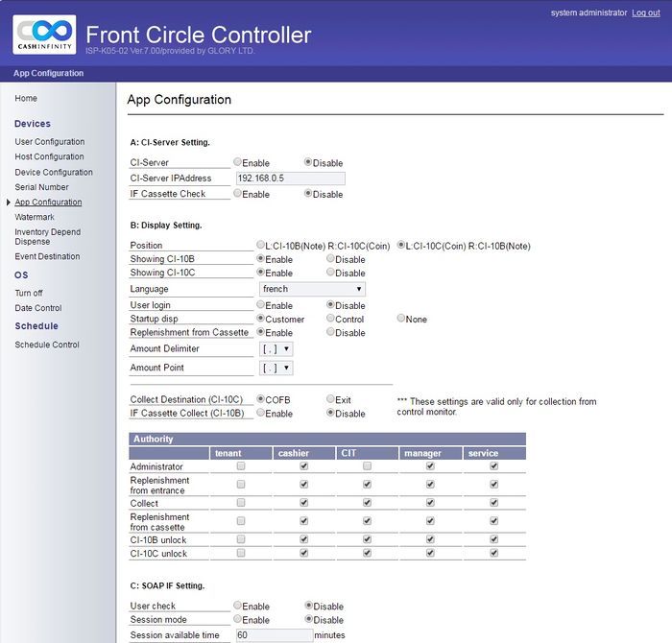Check Administrator authority for tenant

pyautogui.click(x=241, y=465)
